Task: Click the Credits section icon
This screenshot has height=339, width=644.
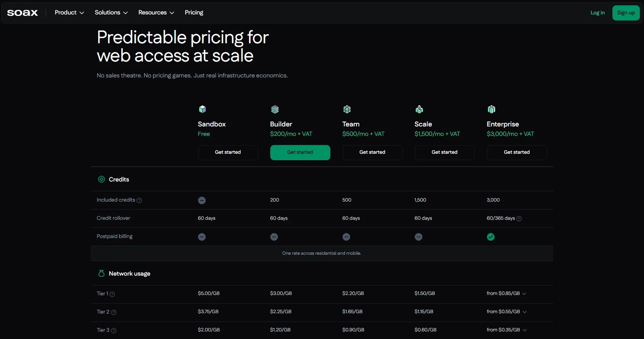Action: pyautogui.click(x=102, y=179)
